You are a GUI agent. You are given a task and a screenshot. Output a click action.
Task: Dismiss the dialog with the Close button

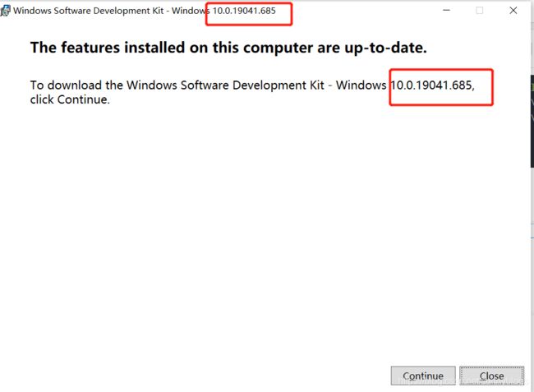pyautogui.click(x=491, y=376)
